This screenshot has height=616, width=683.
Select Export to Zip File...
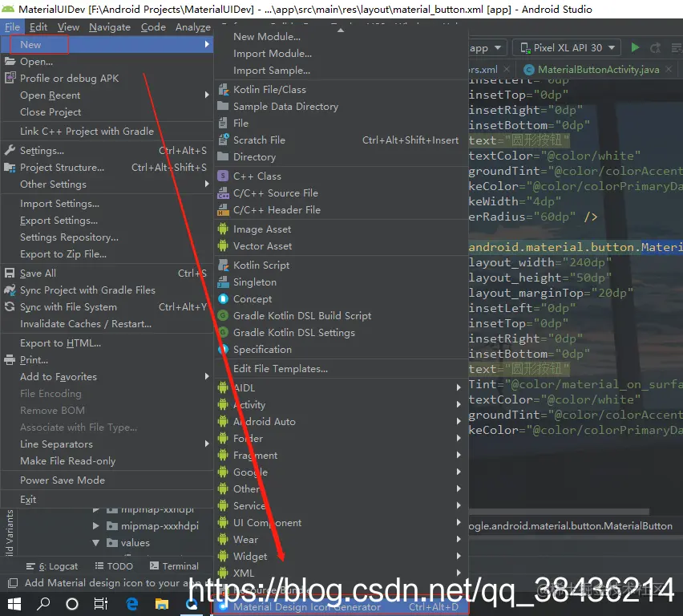click(x=107, y=254)
